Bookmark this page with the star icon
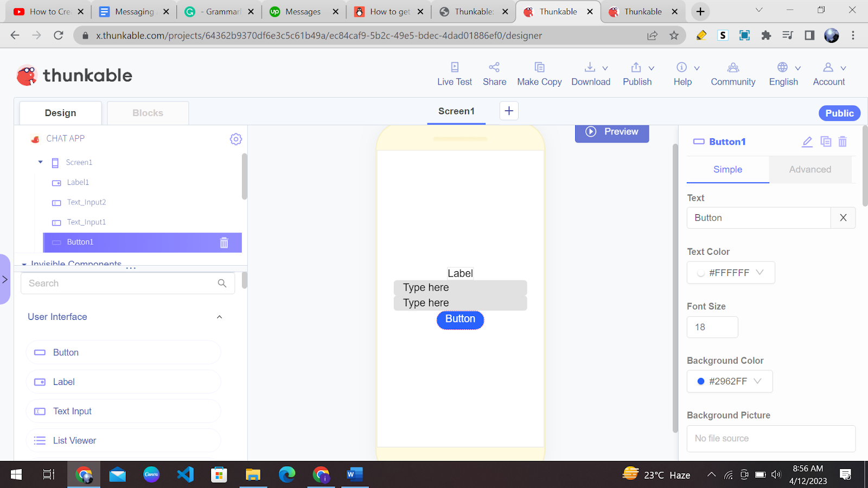This screenshot has width=868, height=488. [674, 35]
